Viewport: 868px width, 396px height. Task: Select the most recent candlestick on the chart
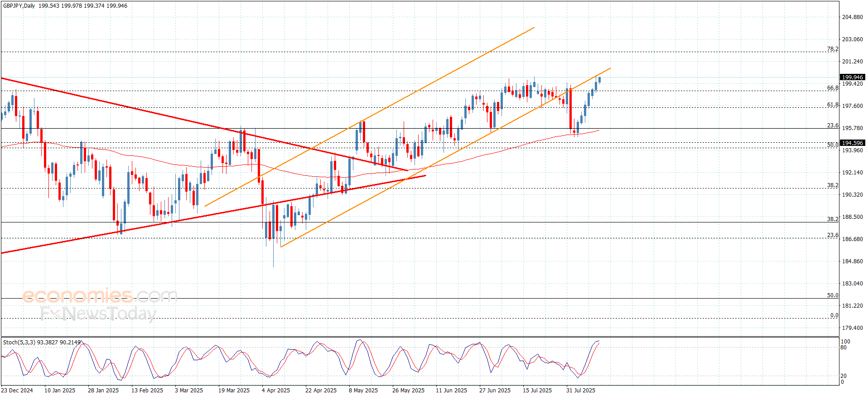click(x=599, y=80)
